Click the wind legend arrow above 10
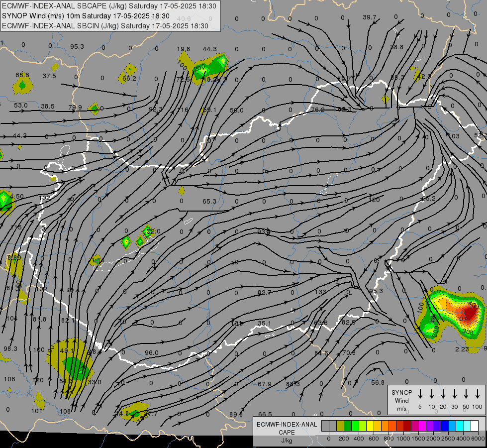 coord(432,394)
